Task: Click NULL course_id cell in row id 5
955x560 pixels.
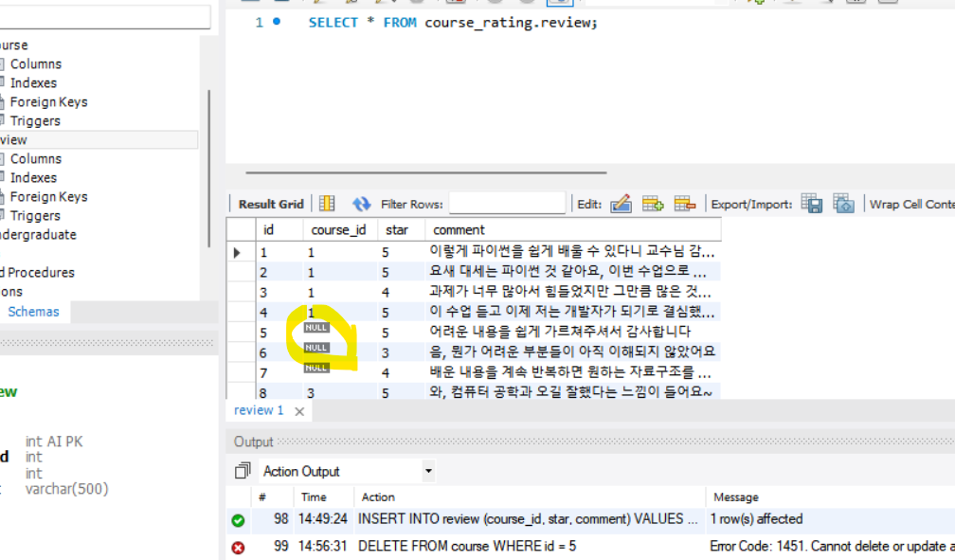Action: pos(316,328)
